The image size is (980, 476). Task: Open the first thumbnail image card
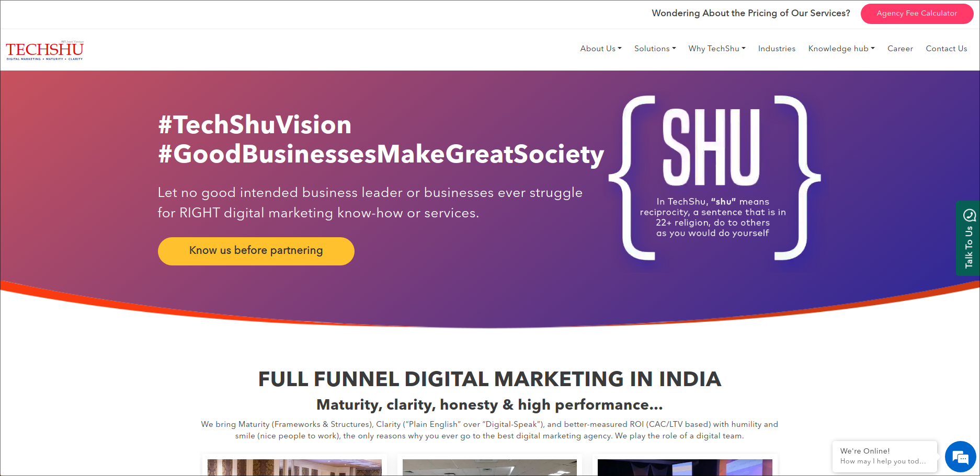294,467
